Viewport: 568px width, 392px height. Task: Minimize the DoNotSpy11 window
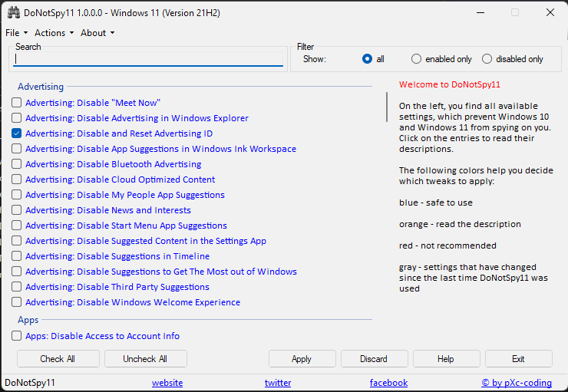480,13
